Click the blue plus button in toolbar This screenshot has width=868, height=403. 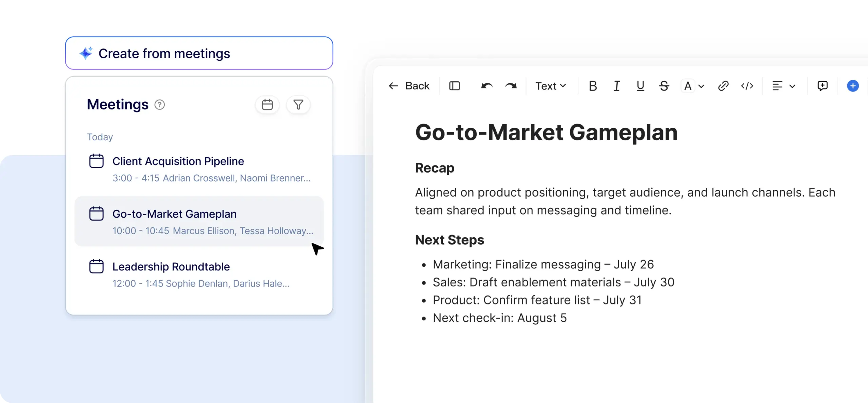tap(853, 86)
